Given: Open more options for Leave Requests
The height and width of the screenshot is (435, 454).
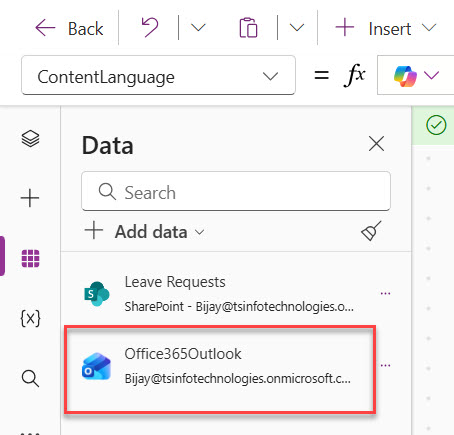Looking at the screenshot, I should pyautogui.click(x=385, y=294).
